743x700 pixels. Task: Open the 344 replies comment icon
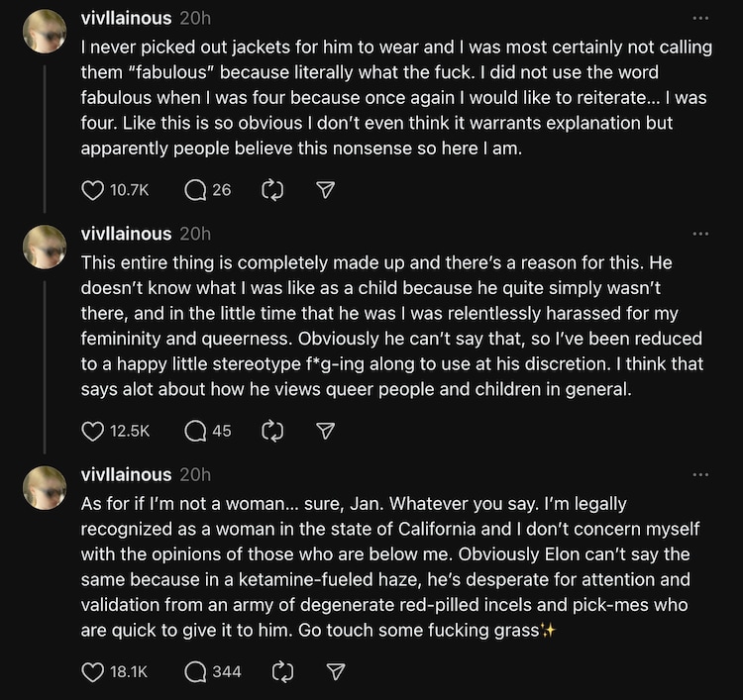click(x=196, y=672)
